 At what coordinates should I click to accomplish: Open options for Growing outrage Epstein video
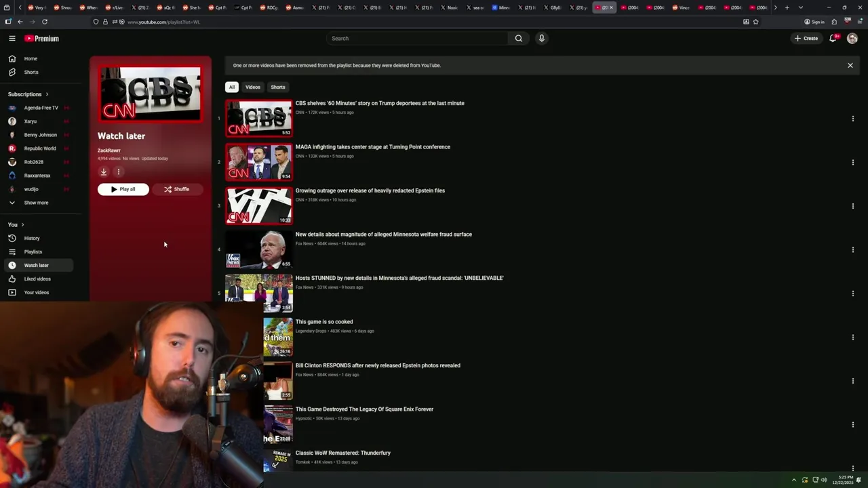[x=852, y=206]
